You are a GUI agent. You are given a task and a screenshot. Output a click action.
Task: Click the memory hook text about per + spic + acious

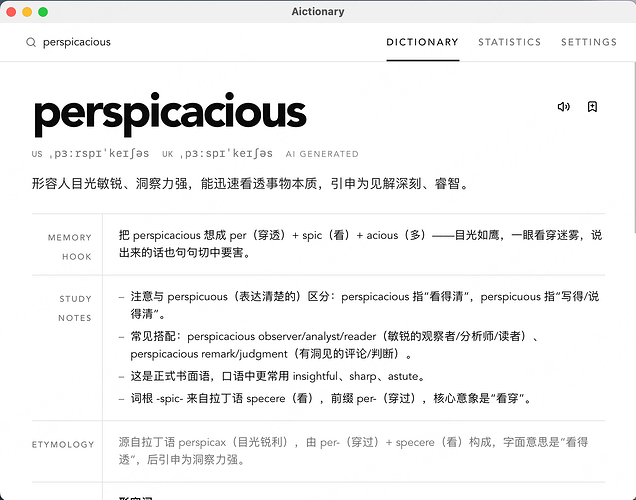click(360, 244)
